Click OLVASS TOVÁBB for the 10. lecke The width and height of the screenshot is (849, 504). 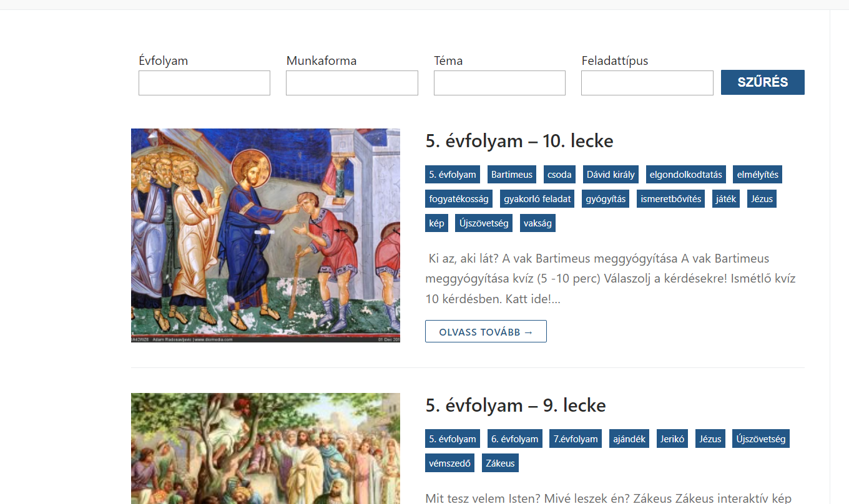tap(486, 331)
